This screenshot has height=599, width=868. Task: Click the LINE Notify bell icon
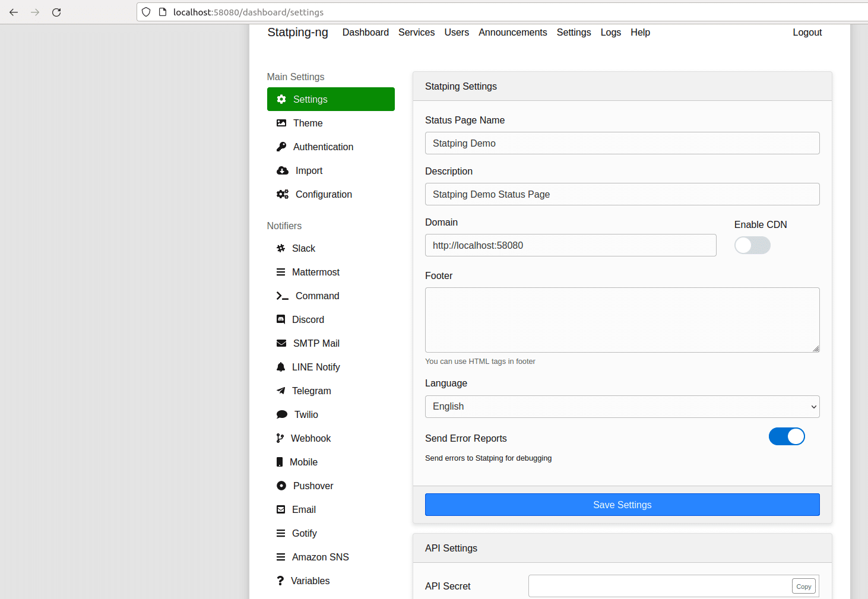point(281,367)
